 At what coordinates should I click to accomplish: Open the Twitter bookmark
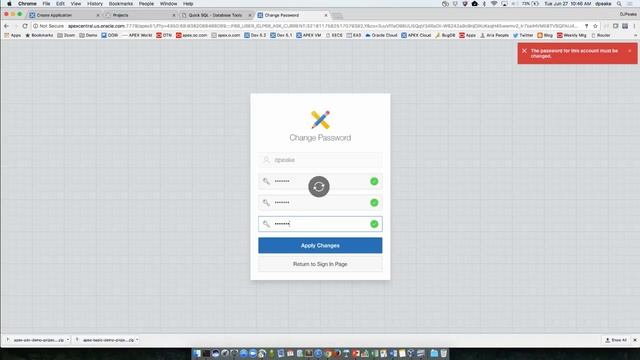pyautogui.click(x=523, y=35)
